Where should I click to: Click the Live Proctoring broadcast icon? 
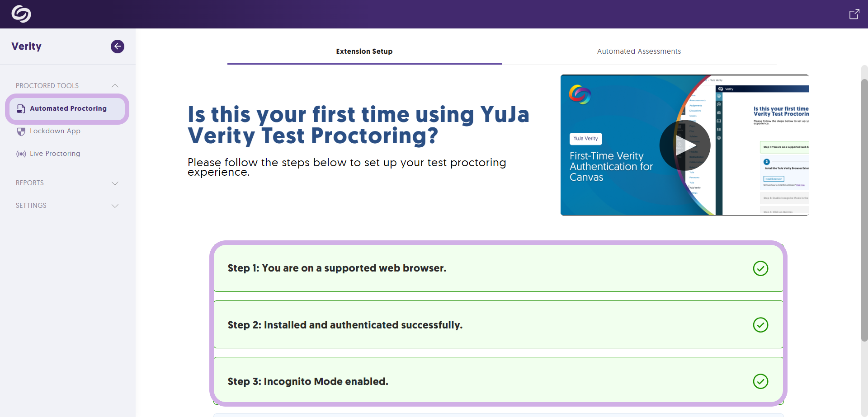click(x=21, y=154)
